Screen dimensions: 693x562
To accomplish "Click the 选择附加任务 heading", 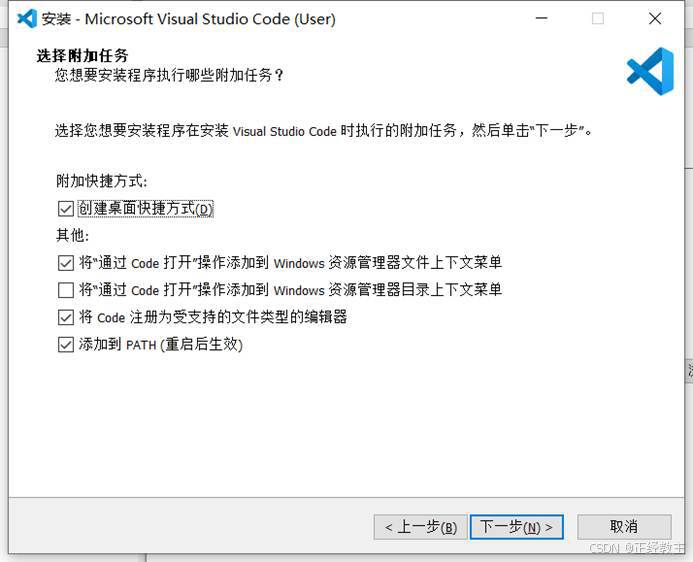I will tap(82, 56).
